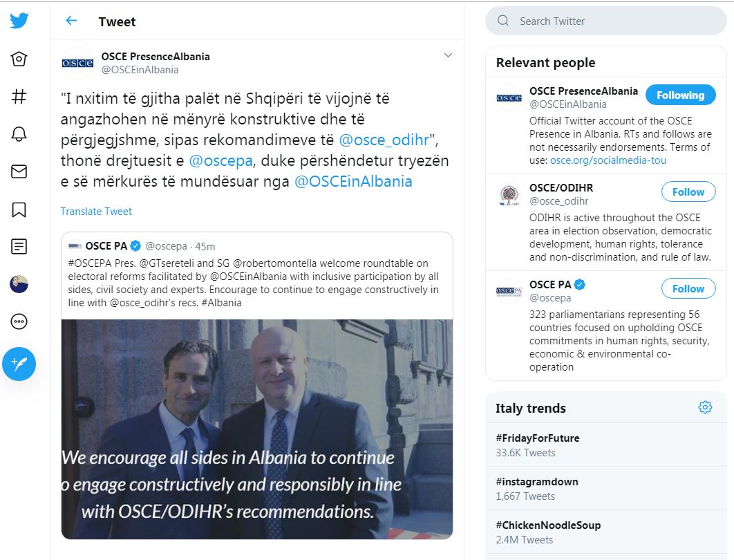
Task: Toggle Following for OSCE PresenceAlbania
Action: [x=680, y=95]
